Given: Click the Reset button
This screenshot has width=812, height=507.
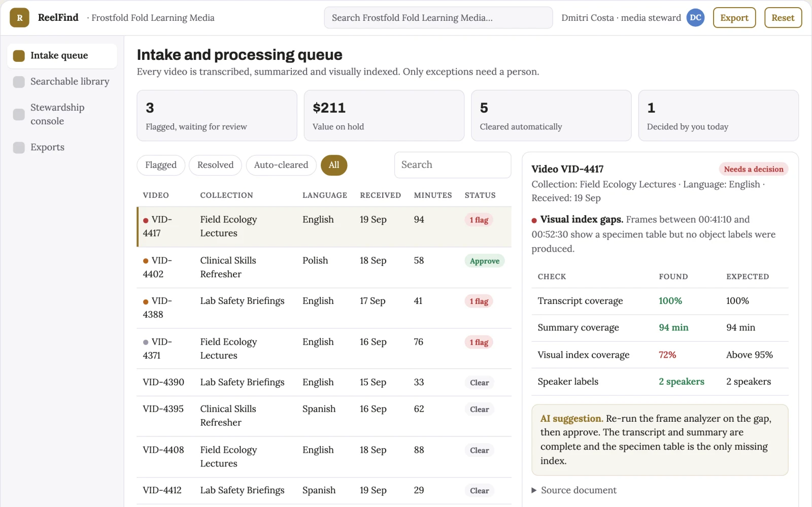Looking at the screenshot, I should point(783,18).
